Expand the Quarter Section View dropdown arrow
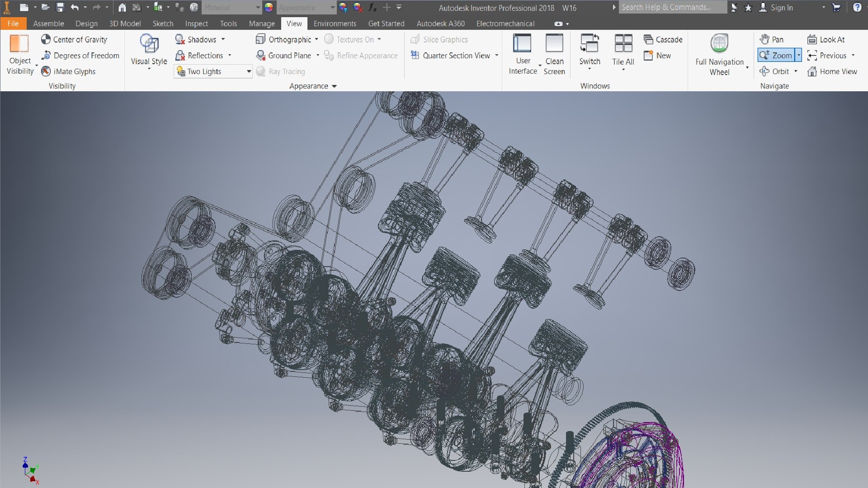Image resolution: width=868 pixels, height=488 pixels. 496,56
